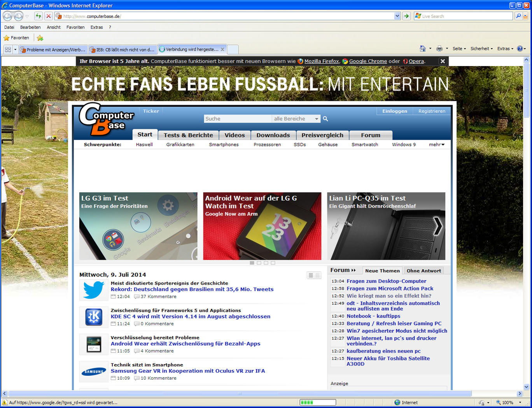Open 'Samsung Gear VR in Kooperation' headline

tap(188, 371)
